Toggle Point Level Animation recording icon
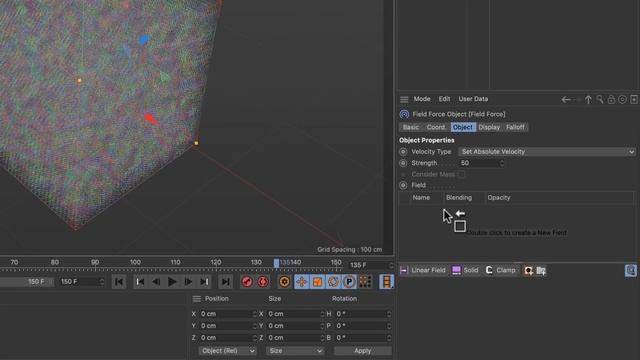This screenshot has height=360, width=640. [365, 282]
